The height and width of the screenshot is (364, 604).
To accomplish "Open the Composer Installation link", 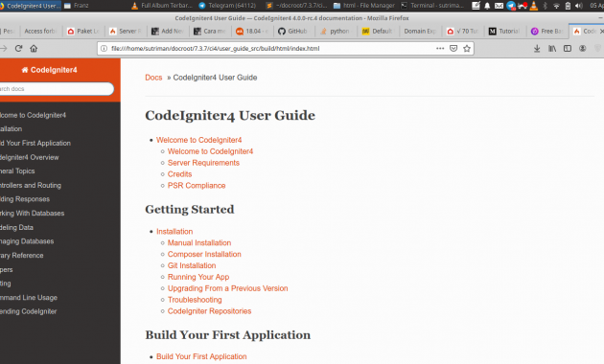I will click(204, 255).
